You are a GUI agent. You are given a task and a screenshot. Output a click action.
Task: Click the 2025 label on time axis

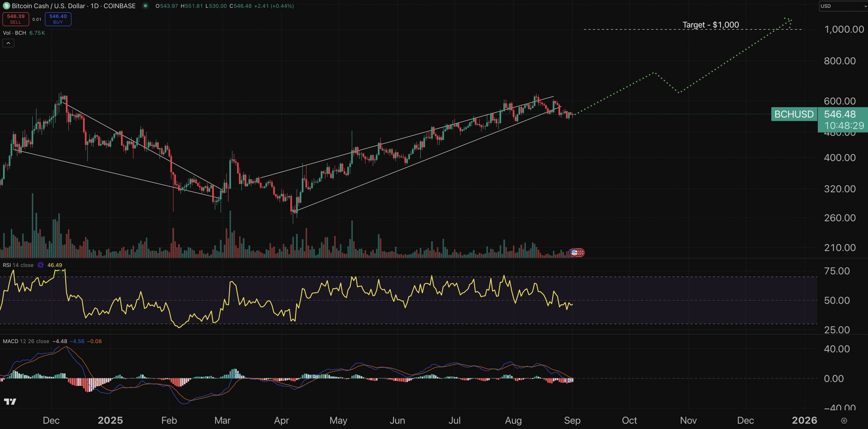(110, 421)
